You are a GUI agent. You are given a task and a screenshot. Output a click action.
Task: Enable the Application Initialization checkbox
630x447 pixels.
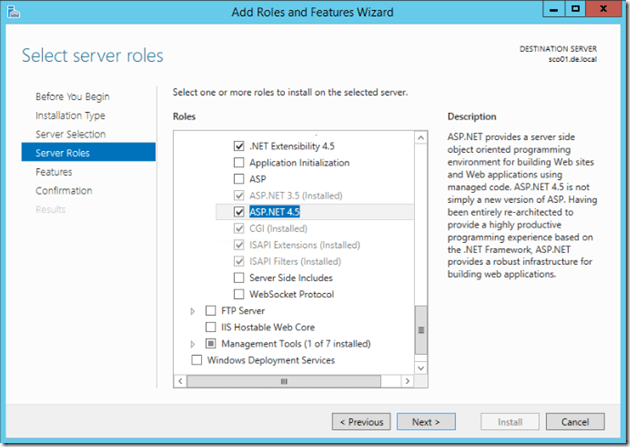point(239,162)
